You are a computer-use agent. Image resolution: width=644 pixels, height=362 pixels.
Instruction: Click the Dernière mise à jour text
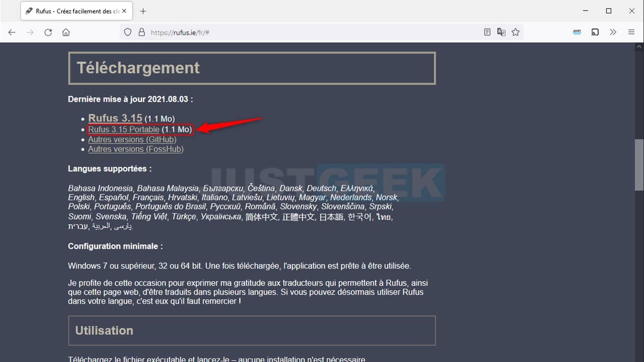[130, 99]
